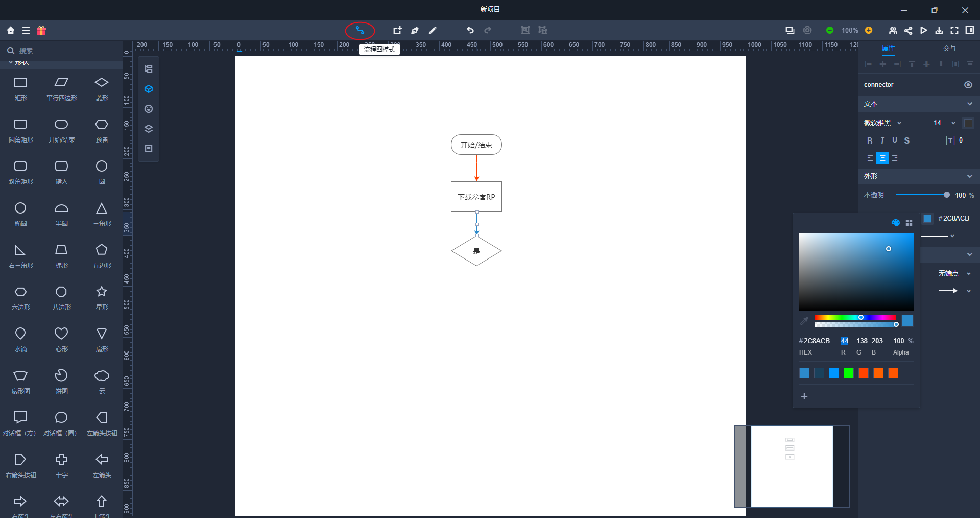
Task: Zoom out with the green minus button
Action: (x=830, y=31)
